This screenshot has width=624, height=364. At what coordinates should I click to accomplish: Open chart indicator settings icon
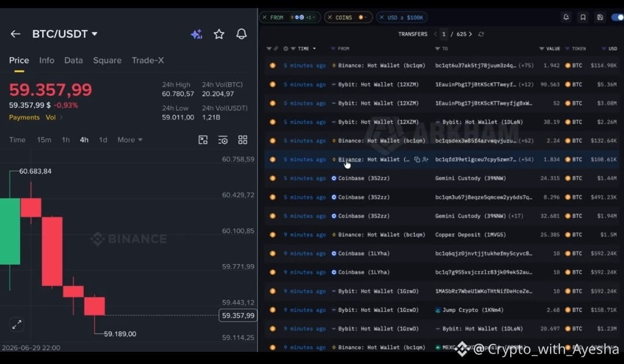[223, 140]
